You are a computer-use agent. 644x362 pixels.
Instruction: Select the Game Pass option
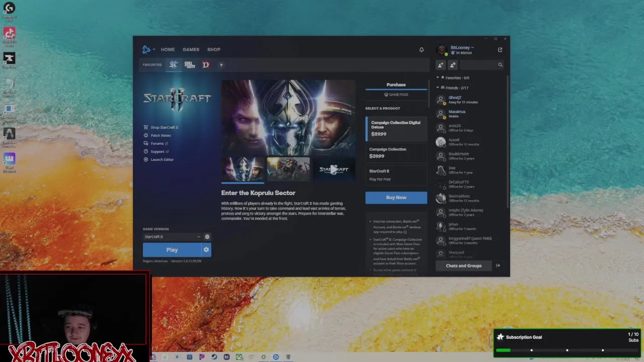tap(396, 95)
